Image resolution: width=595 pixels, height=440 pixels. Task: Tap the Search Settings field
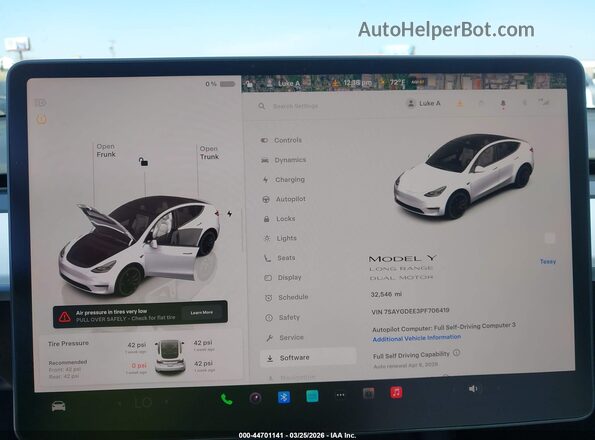[296, 106]
